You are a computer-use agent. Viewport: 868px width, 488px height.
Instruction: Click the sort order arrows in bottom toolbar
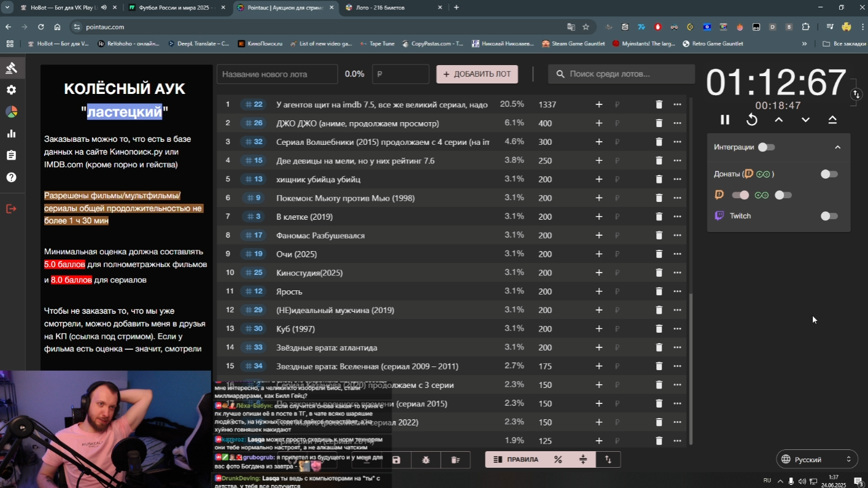pyautogui.click(x=608, y=459)
